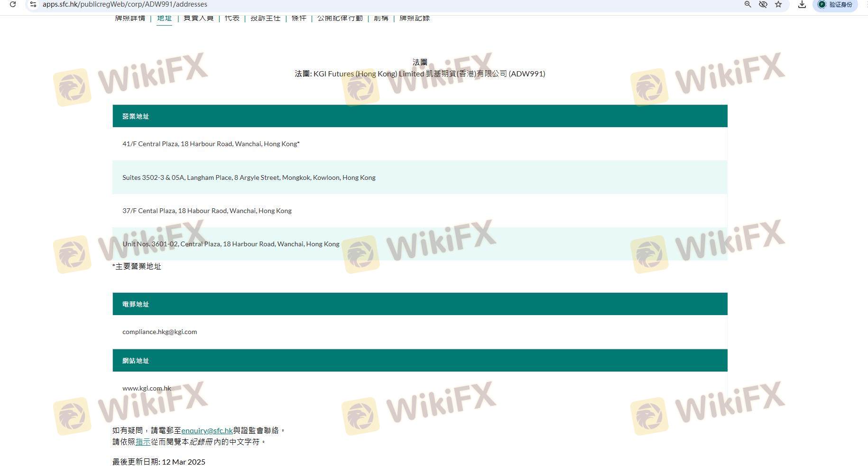Click the 41/F Central Plaza address row
Image resolution: width=868 pixels, height=466 pixels.
click(420, 144)
